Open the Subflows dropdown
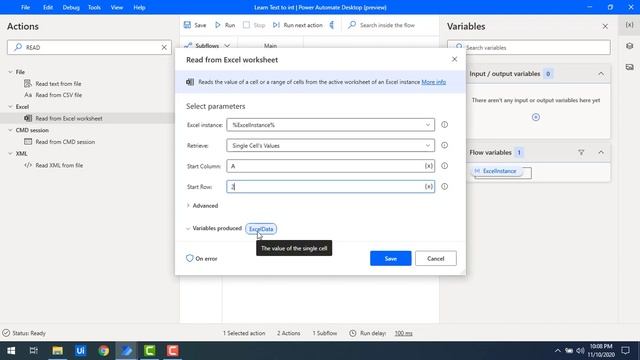The image size is (640, 360). click(207, 46)
